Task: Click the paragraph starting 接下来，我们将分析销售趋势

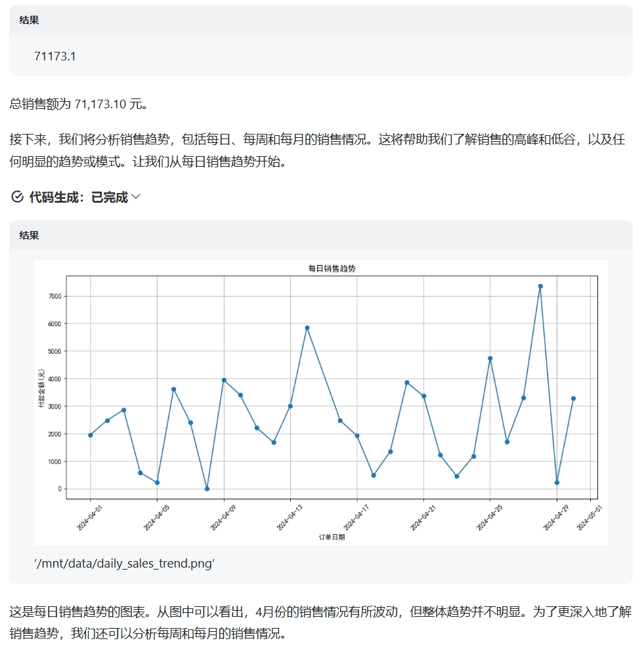Action: (317, 150)
